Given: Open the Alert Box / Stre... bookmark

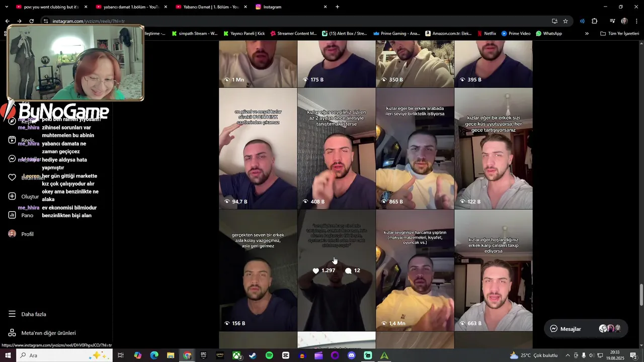Looking at the screenshot, I should point(345,34).
